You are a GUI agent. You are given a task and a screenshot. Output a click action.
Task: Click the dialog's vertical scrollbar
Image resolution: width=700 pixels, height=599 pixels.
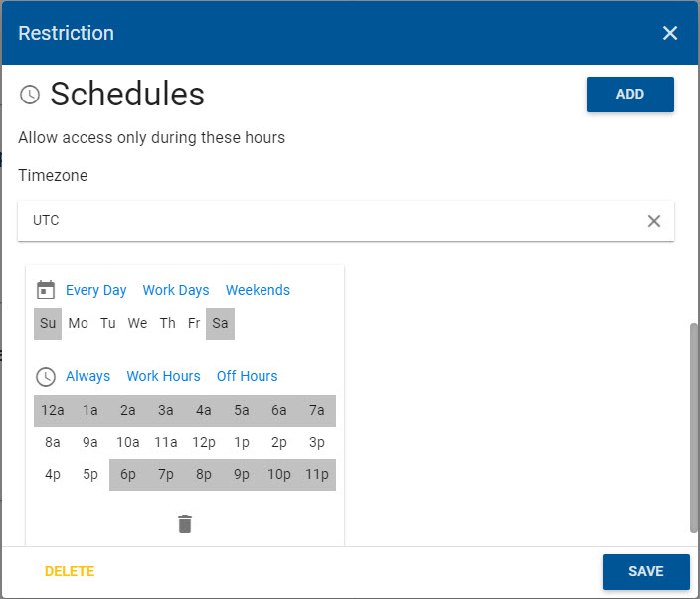click(693, 428)
